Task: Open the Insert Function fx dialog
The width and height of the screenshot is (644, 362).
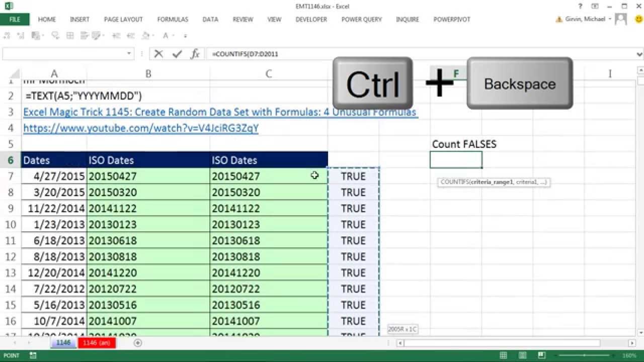Action: 195,54
